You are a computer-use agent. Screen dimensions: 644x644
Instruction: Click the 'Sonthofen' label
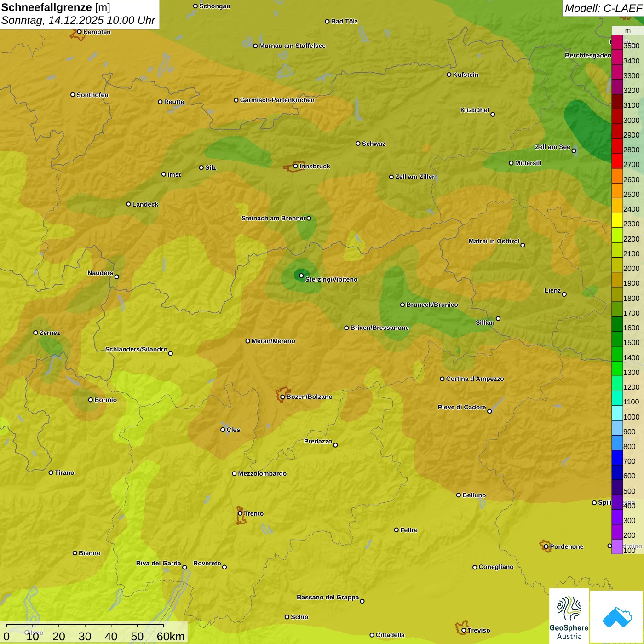pyautogui.click(x=92, y=95)
